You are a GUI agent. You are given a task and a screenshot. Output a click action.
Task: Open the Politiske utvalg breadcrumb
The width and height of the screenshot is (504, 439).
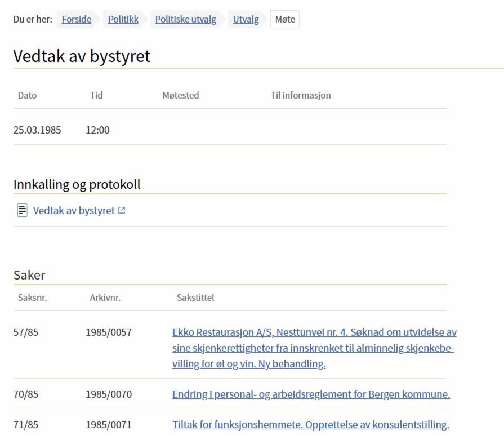[186, 19]
